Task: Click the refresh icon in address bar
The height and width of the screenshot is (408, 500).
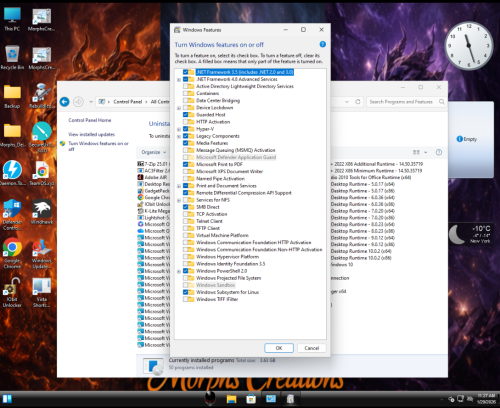Action: 358,102
